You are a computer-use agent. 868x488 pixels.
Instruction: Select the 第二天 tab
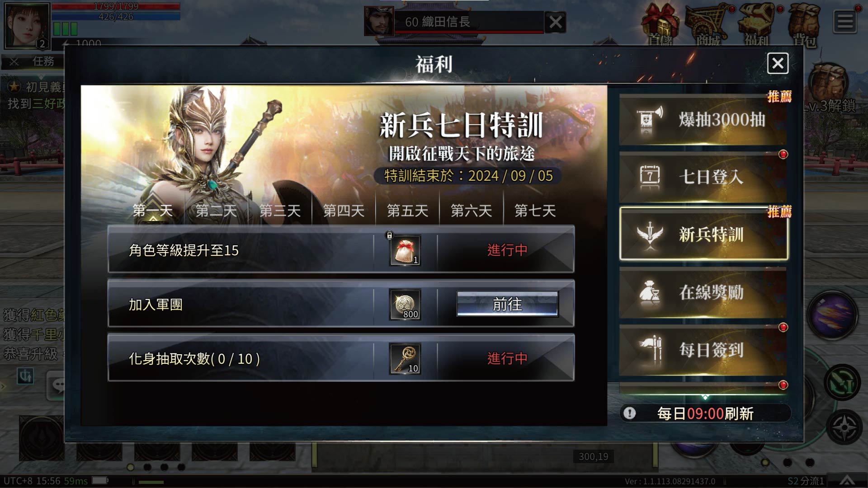coord(216,211)
